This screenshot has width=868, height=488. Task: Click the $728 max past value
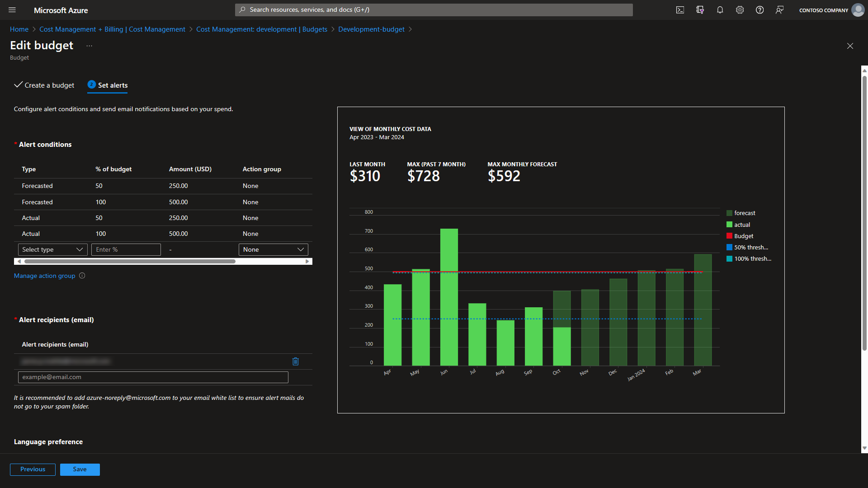[424, 176]
